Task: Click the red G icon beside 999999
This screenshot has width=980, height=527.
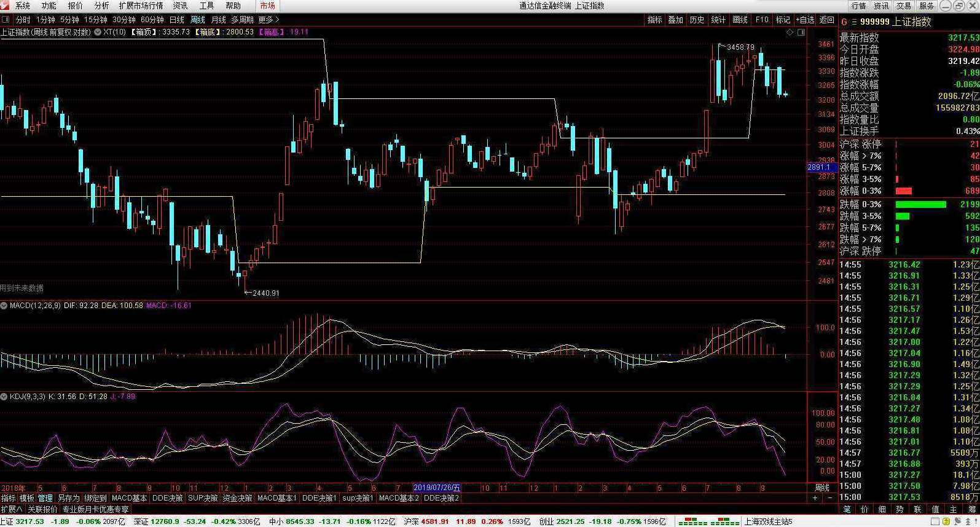Action: (x=844, y=22)
